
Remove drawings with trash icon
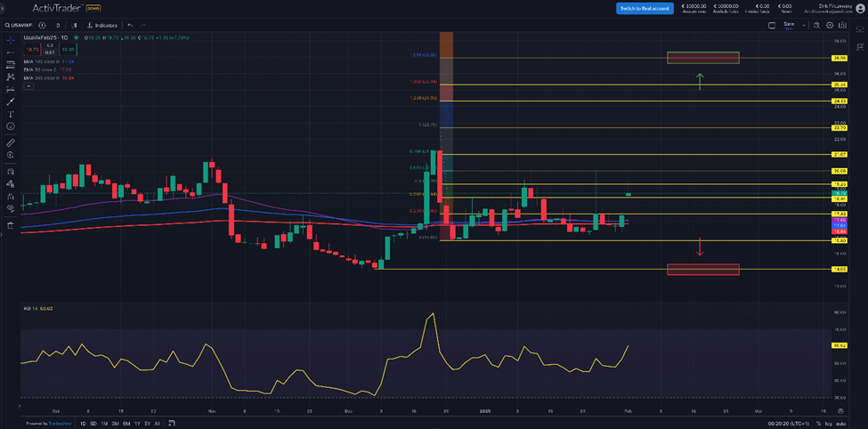click(x=10, y=225)
